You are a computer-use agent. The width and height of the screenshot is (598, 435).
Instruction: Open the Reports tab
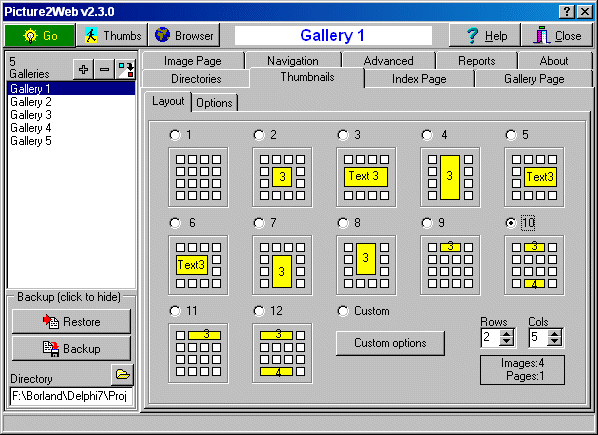477,61
